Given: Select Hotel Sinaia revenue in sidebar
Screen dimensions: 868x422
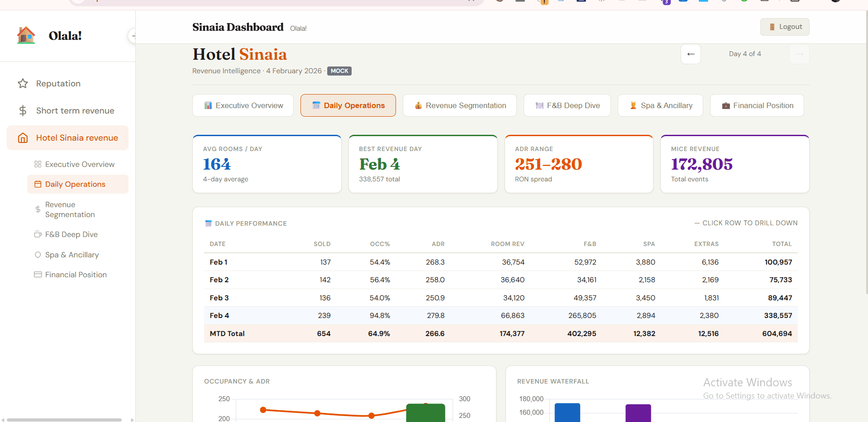Looking at the screenshot, I should coord(67,138).
